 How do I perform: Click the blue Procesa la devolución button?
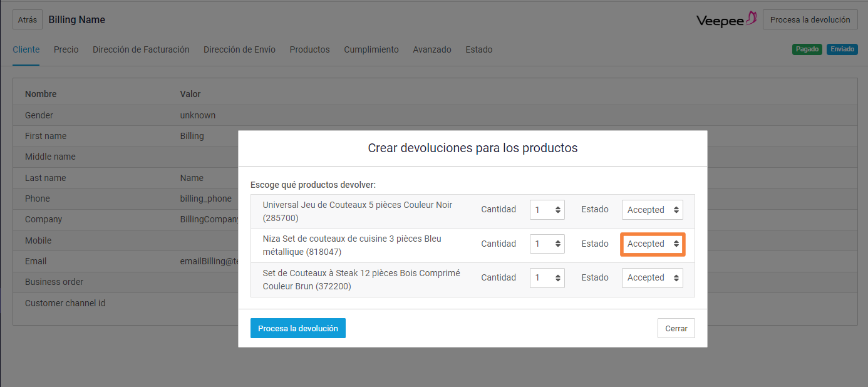click(298, 328)
